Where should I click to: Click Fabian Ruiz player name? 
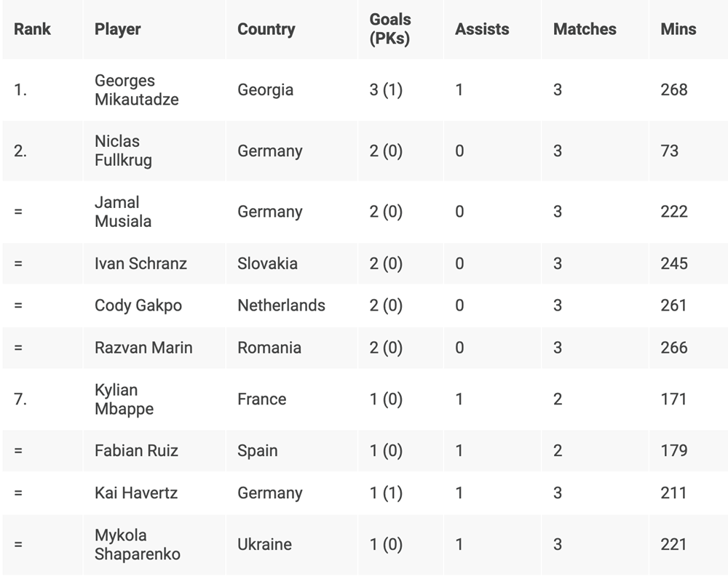(x=136, y=451)
